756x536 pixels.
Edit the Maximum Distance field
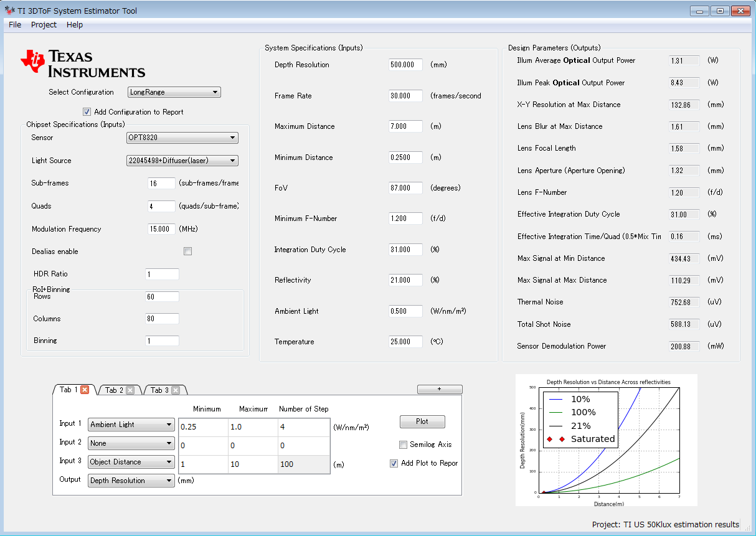tap(406, 126)
